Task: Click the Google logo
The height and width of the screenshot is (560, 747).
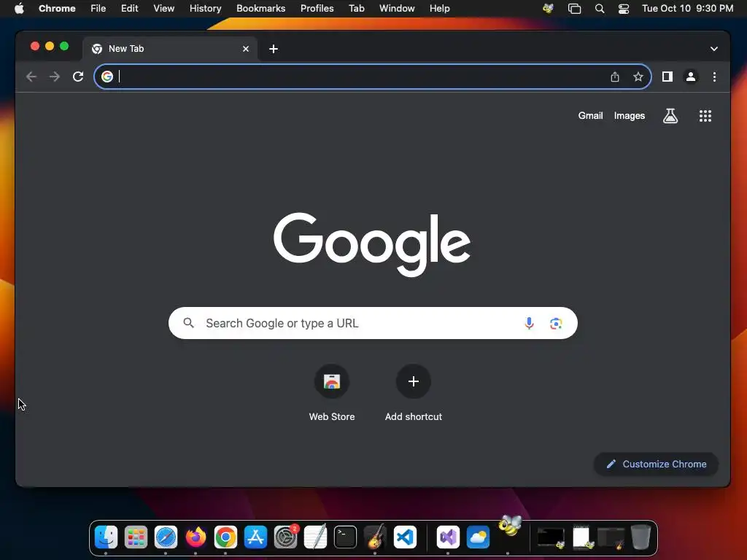Action: (372, 244)
